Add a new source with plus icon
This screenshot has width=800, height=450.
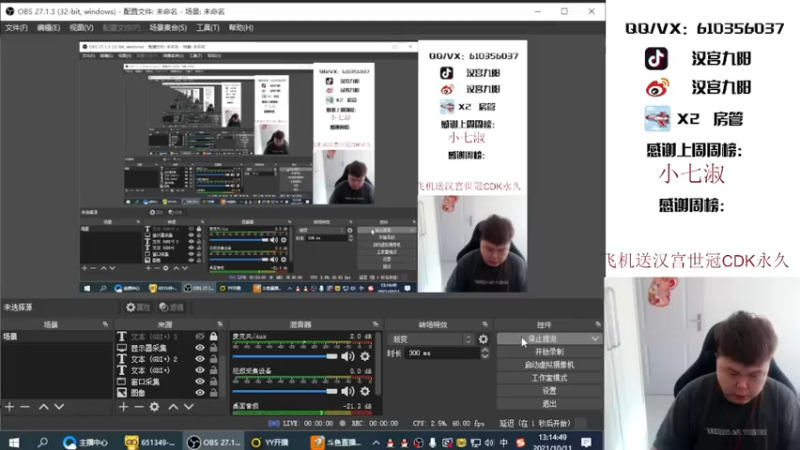[123, 407]
